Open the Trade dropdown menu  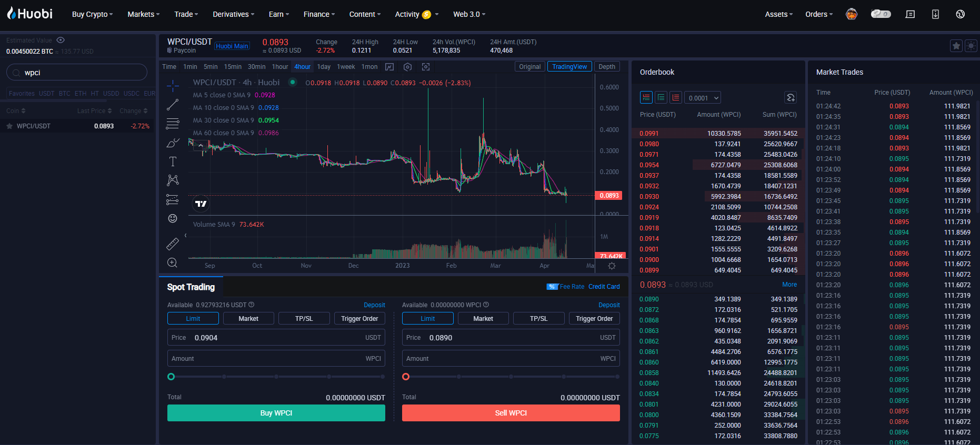186,14
